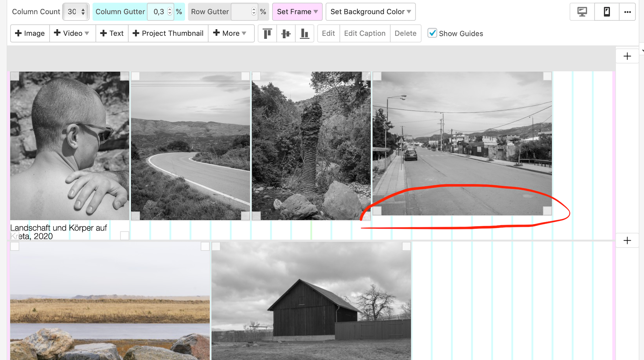Click the align bottom icon
The image size is (644, 360).
304,33
